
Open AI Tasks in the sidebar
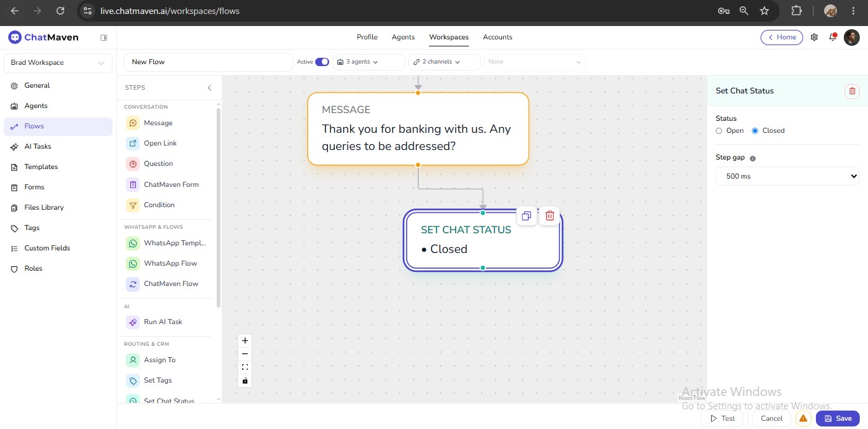click(58, 147)
